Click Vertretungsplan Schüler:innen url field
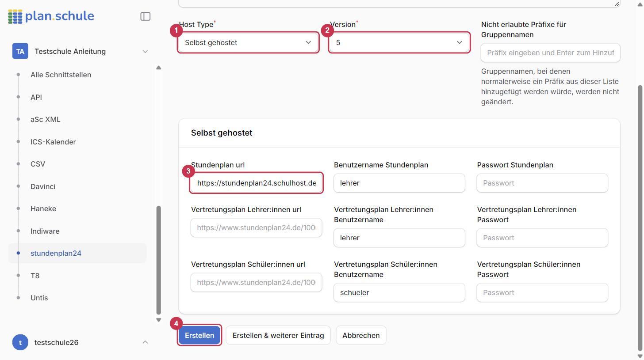The height and width of the screenshot is (360, 644). click(257, 282)
